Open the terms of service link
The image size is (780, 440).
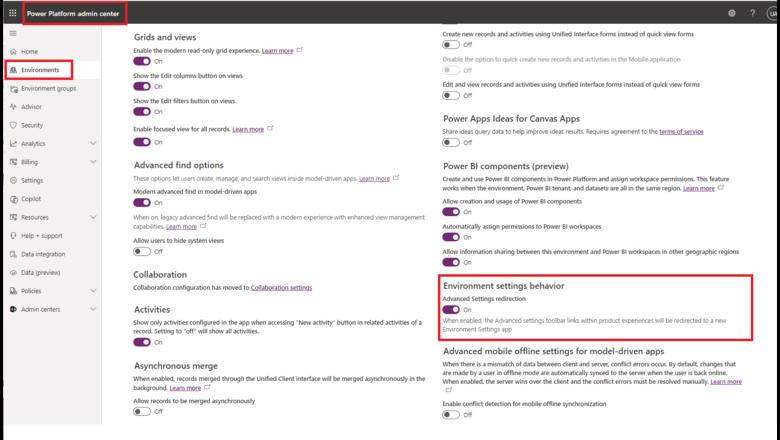click(x=681, y=132)
